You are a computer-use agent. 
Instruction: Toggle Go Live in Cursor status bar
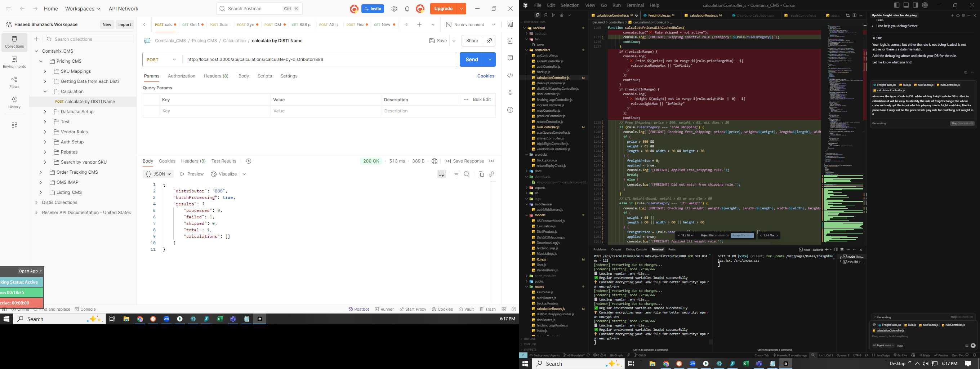pyautogui.click(x=900, y=355)
